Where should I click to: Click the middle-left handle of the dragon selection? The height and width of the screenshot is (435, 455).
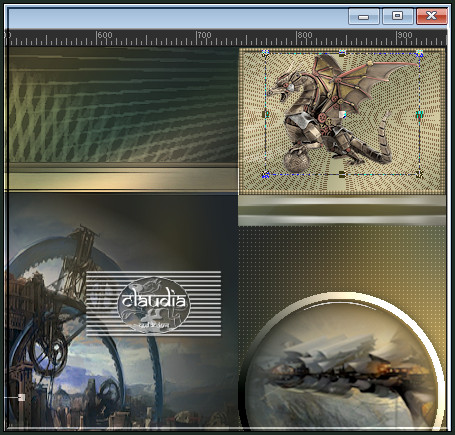click(x=266, y=114)
